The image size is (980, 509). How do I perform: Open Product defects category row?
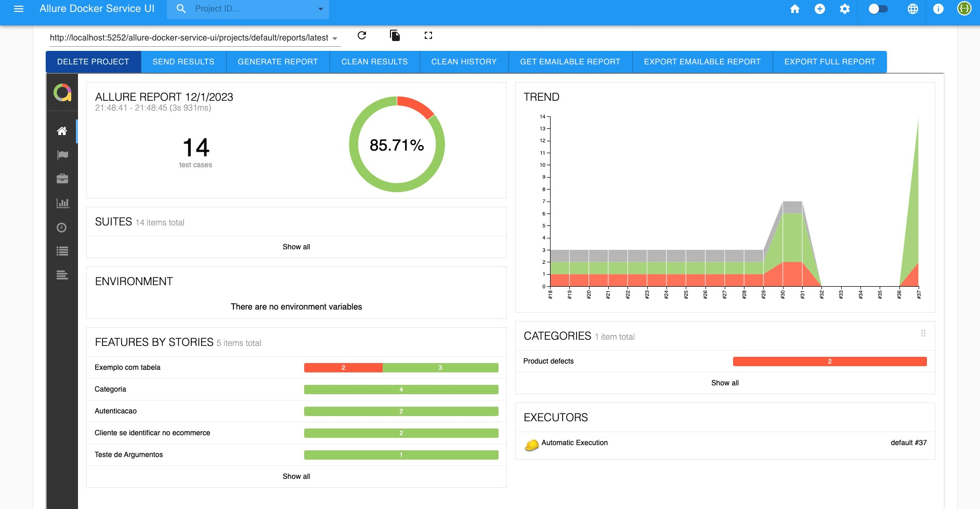tap(725, 361)
